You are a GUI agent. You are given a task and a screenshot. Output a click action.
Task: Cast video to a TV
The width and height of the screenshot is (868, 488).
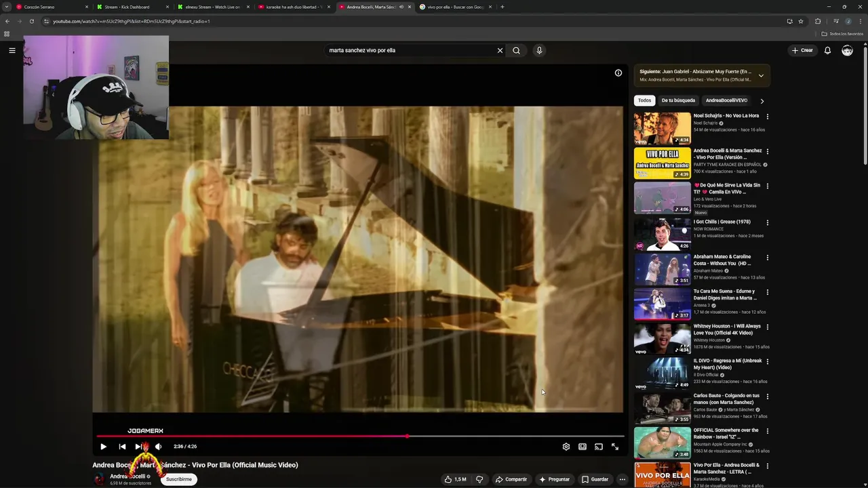click(599, 447)
